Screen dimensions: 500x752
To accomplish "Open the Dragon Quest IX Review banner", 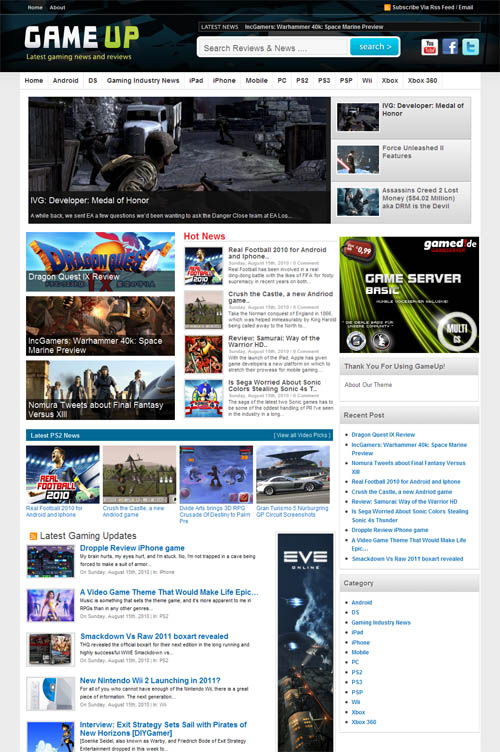I will [100, 262].
